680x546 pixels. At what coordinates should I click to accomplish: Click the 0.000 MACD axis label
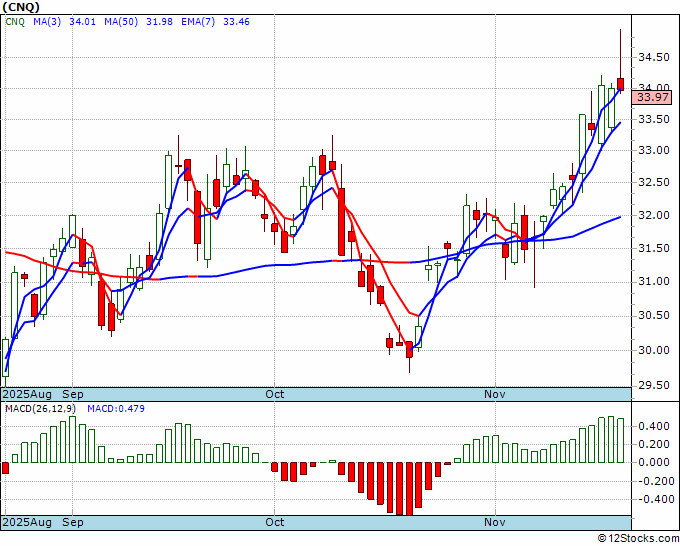coord(654,462)
